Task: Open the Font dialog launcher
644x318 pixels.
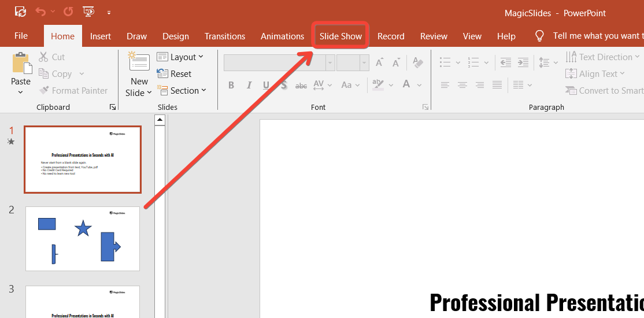Action: click(425, 107)
